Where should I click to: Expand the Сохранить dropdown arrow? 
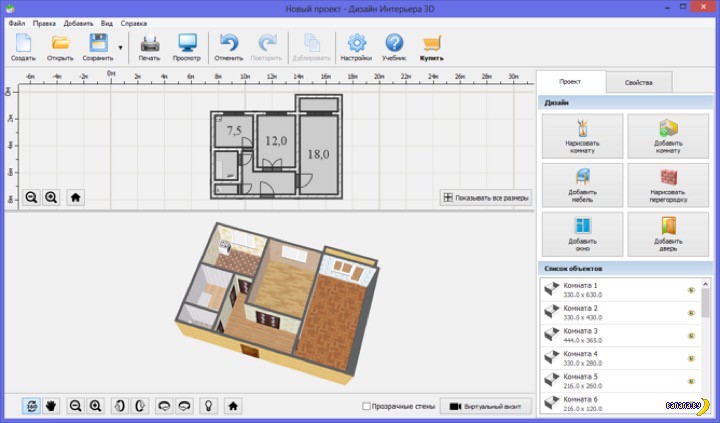(x=121, y=47)
